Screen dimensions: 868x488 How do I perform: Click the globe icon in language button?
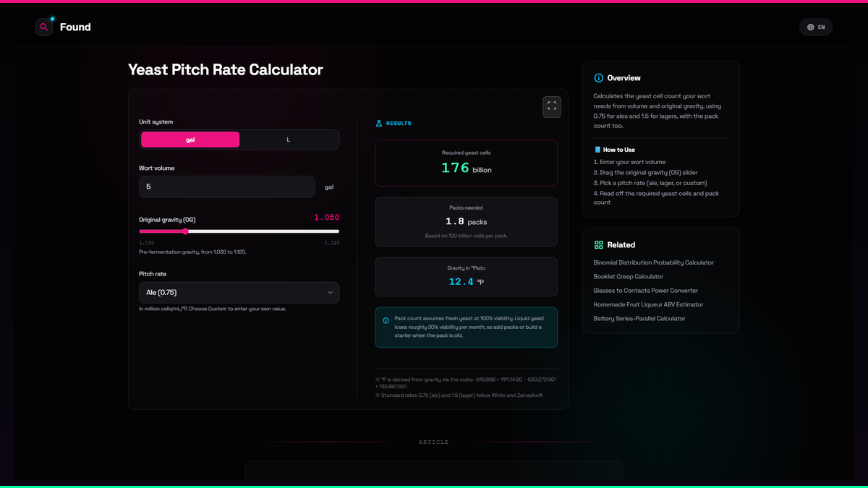811,27
